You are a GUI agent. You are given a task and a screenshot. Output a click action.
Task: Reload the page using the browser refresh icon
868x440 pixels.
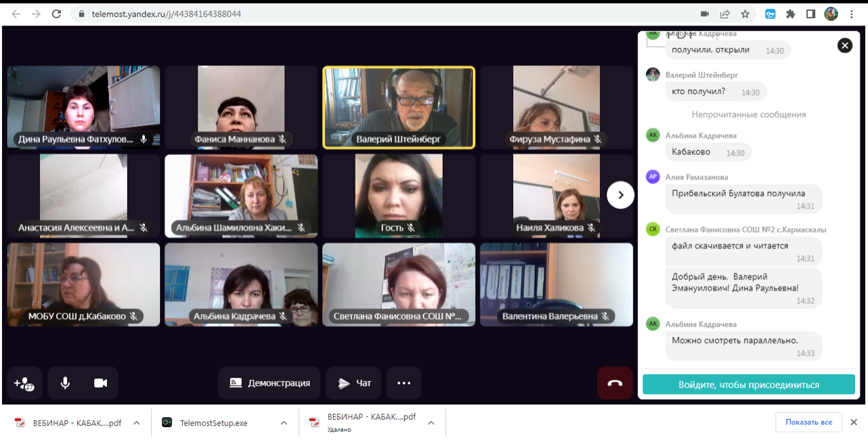57,14
